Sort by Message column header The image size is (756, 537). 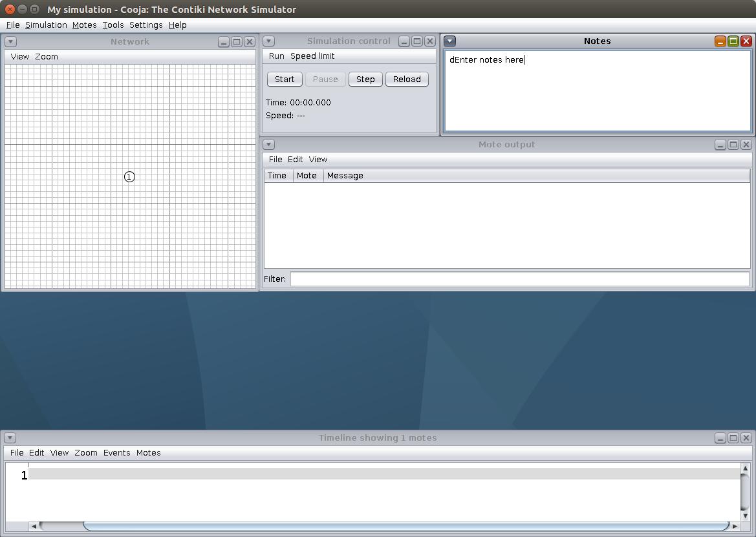[537, 176]
